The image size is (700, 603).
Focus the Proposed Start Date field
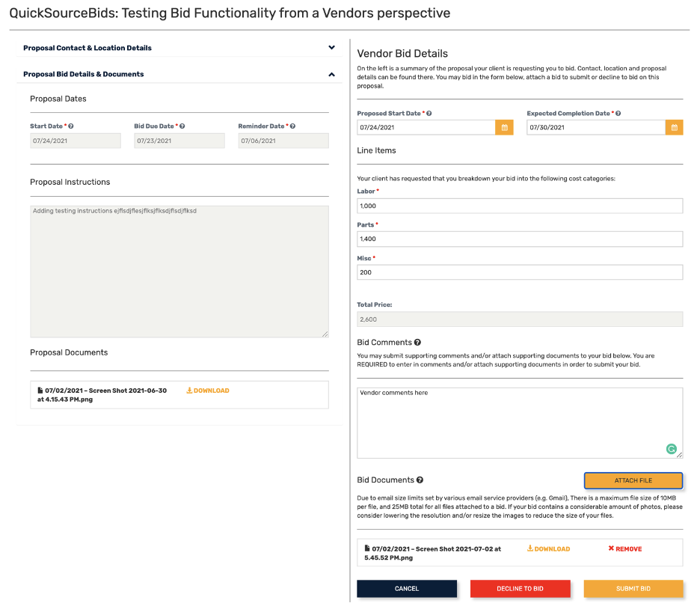click(426, 127)
